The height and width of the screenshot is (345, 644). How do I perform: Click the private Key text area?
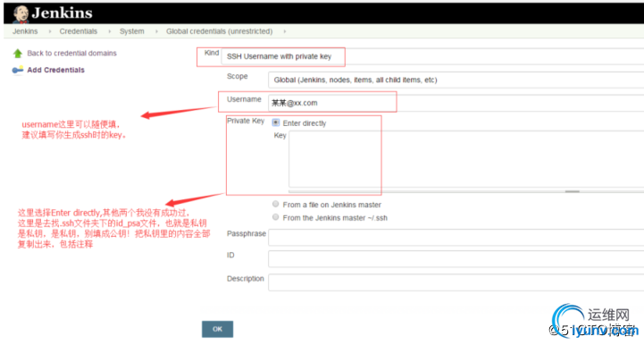(466, 159)
